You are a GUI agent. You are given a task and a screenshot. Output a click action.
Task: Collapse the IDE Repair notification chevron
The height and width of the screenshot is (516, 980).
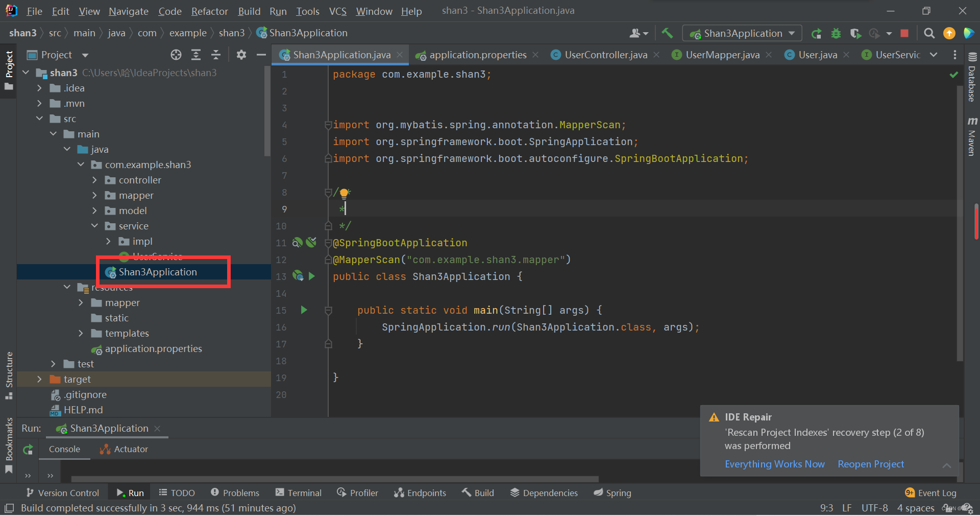click(x=947, y=465)
